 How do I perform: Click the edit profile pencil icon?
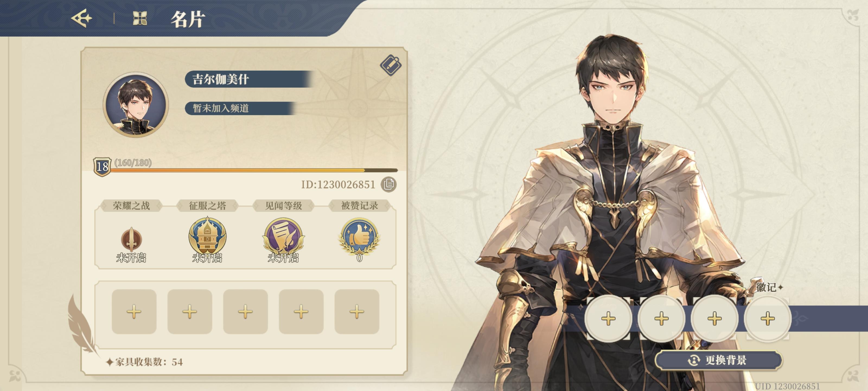[x=391, y=65]
